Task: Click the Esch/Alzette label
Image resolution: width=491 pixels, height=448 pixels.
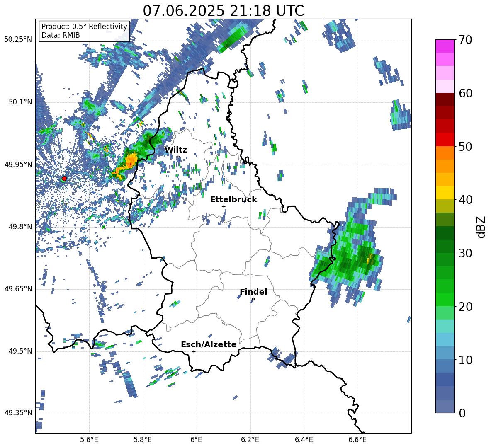Action: coord(209,344)
